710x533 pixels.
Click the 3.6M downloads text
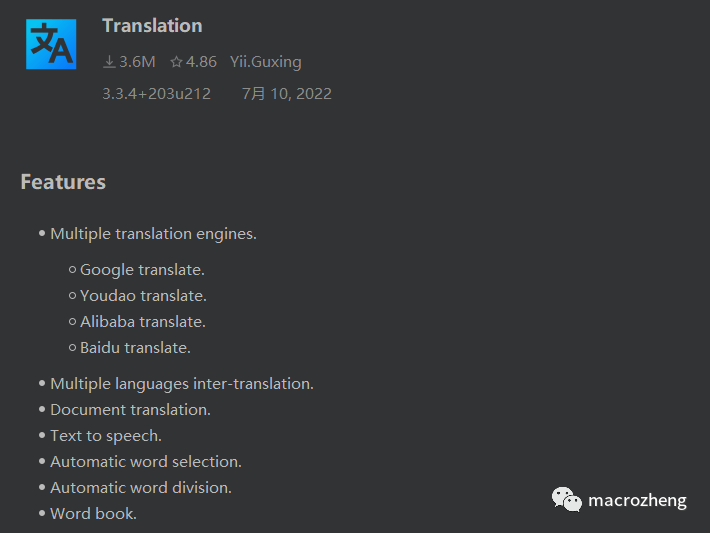137,62
